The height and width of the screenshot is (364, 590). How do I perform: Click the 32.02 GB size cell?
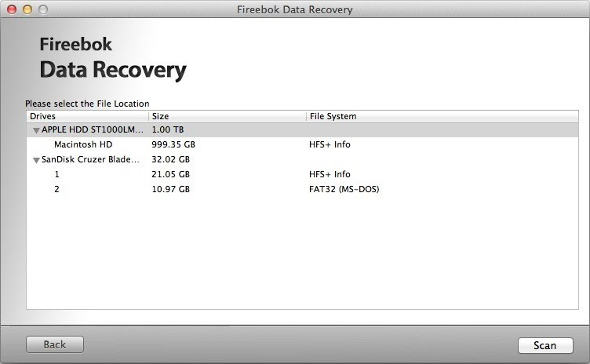[170, 159]
